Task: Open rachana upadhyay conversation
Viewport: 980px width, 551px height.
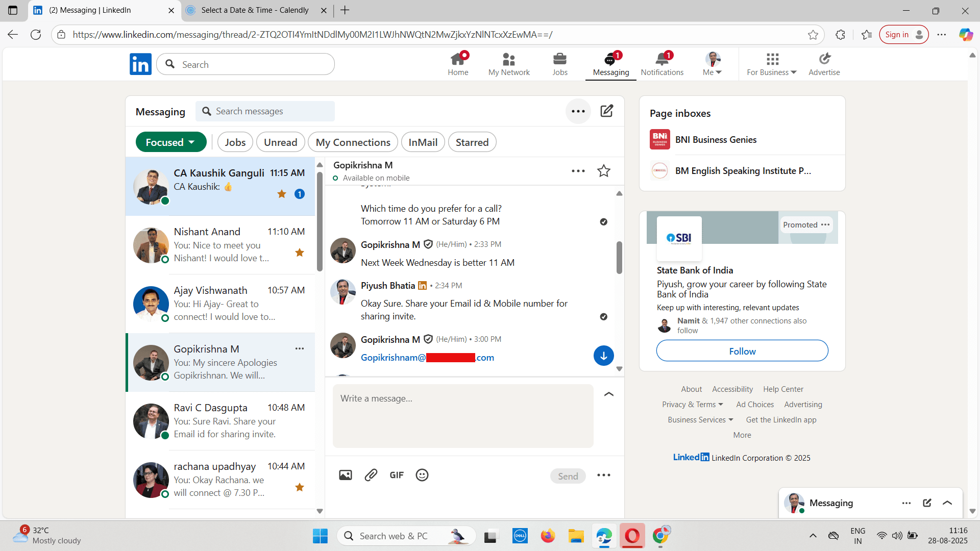Action: point(220,480)
